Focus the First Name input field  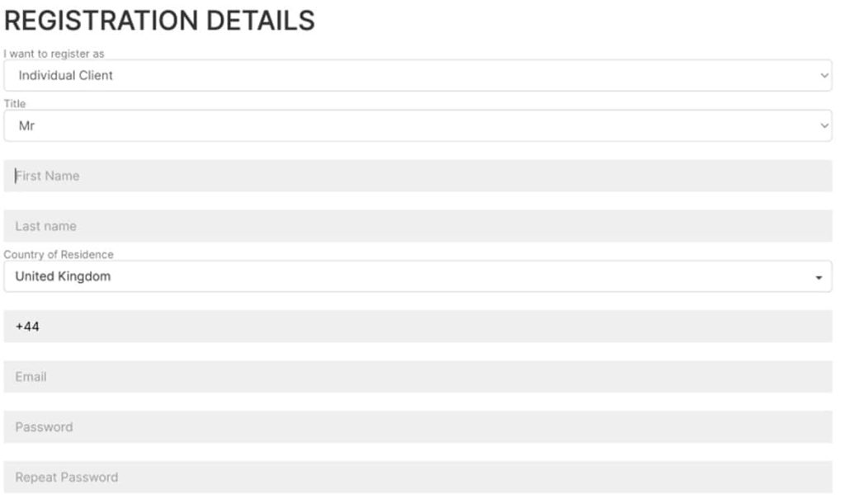pos(418,177)
